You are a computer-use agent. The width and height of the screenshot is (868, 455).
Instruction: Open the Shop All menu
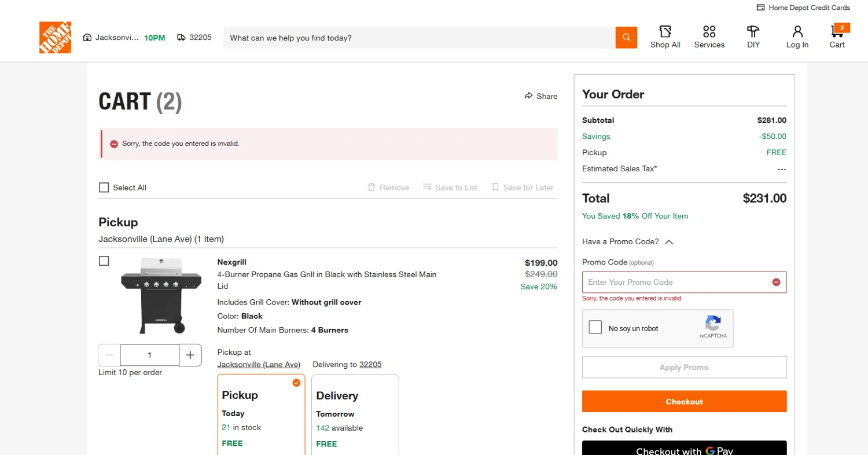coord(665,37)
